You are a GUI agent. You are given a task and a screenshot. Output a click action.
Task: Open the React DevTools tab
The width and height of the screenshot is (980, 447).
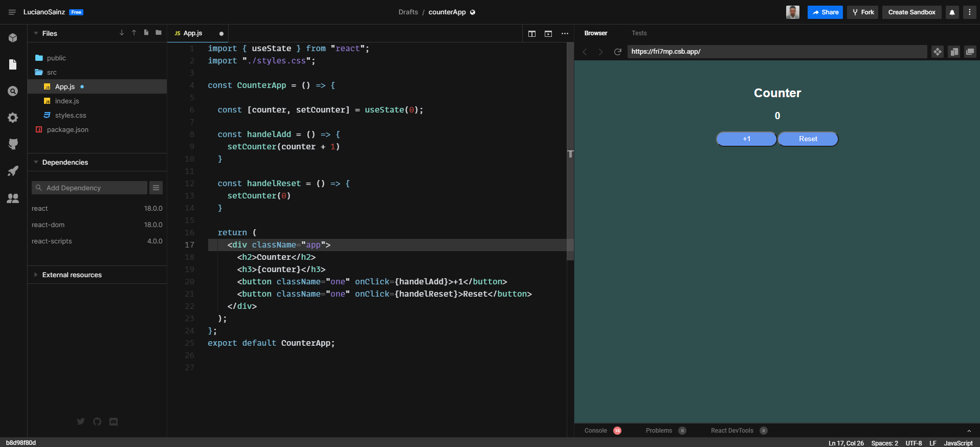click(x=739, y=431)
